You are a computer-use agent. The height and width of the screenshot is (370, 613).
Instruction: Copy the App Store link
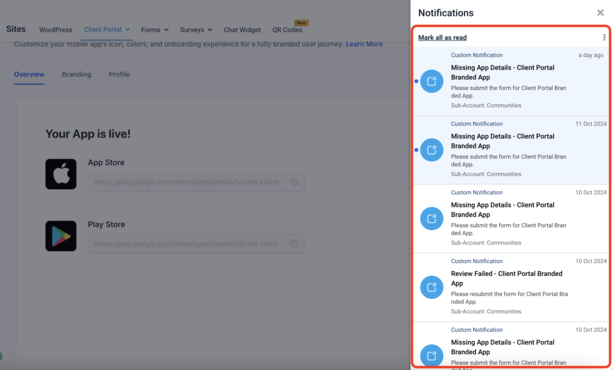[294, 182]
